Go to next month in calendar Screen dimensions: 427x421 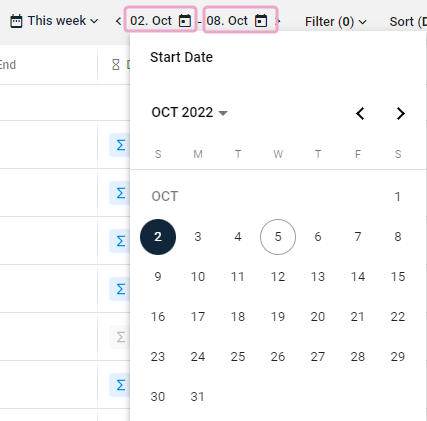pyautogui.click(x=400, y=113)
